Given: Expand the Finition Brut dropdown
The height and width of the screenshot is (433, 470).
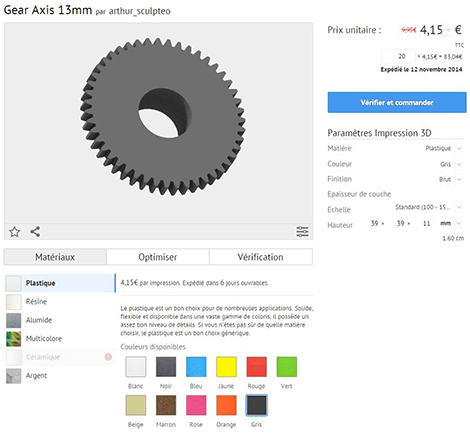Looking at the screenshot, I should coord(459,179).
